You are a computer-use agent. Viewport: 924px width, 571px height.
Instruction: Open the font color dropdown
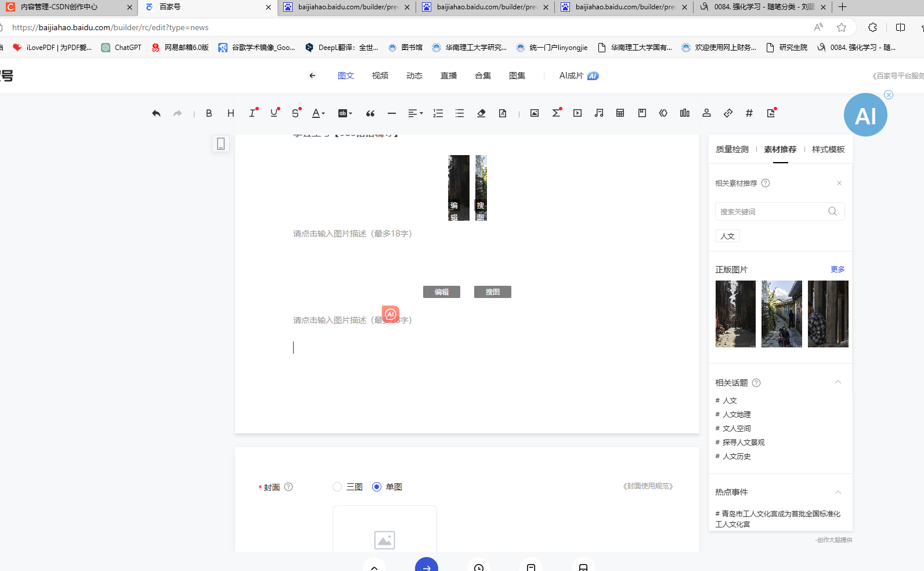[x=318, y=113]
